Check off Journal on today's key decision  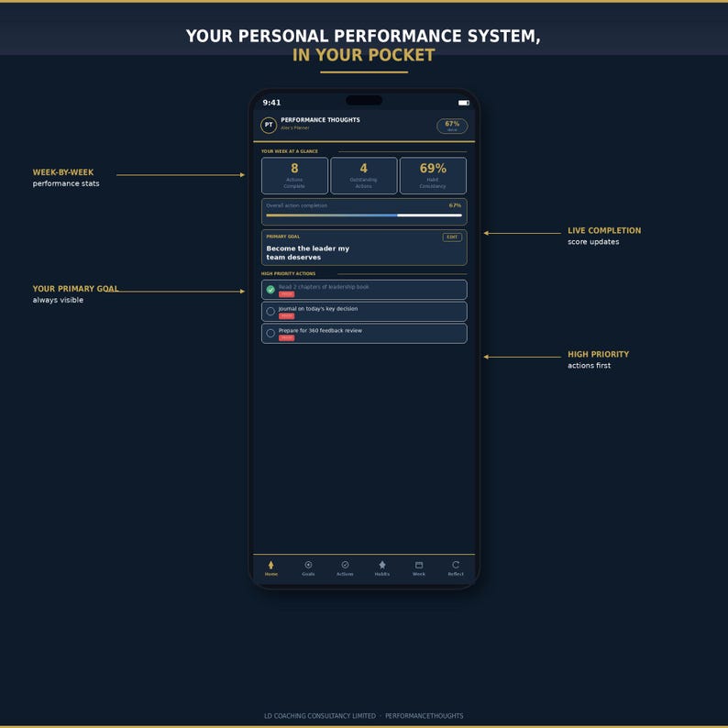point(270,311)
